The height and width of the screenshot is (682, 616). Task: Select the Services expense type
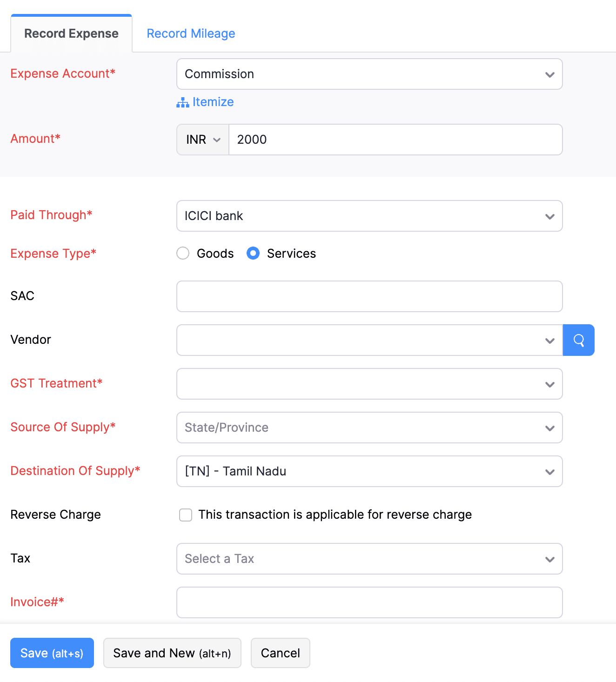(253, 253)
